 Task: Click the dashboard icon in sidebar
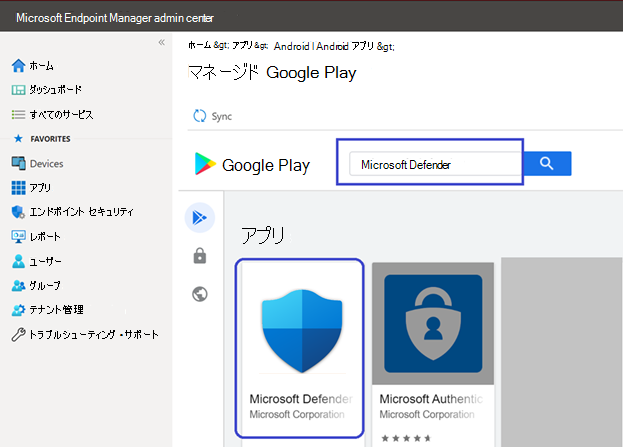click(x=18, y=90)
